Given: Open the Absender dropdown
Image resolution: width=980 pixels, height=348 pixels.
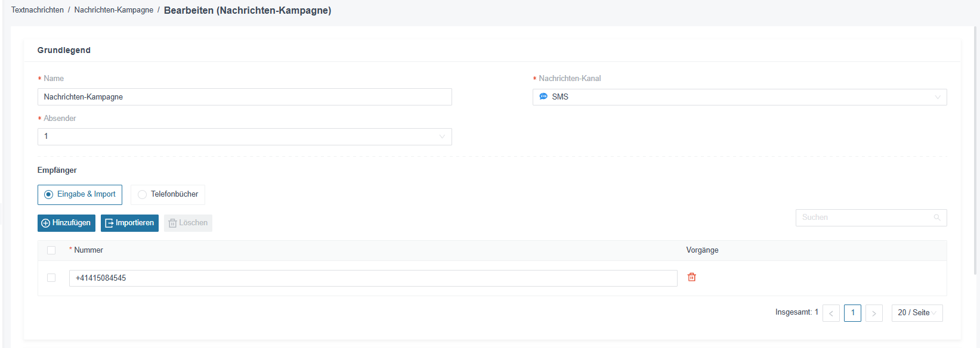Looking at the screenshot, I should 245,136.
